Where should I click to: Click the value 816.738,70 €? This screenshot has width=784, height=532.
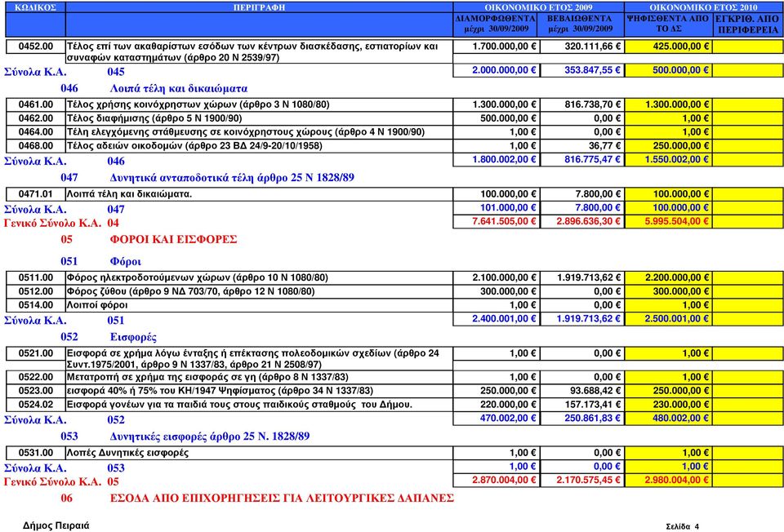(x=582, y=104)
